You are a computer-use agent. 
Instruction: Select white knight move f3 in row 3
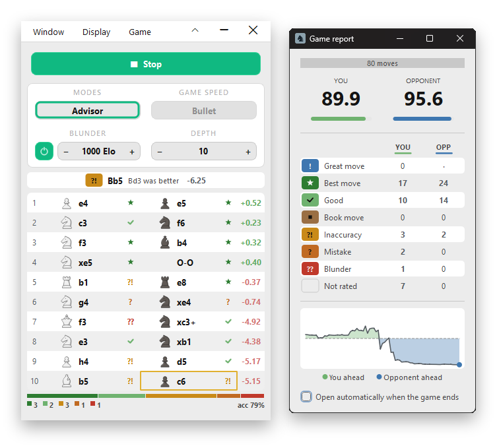[x=82, y=243]
